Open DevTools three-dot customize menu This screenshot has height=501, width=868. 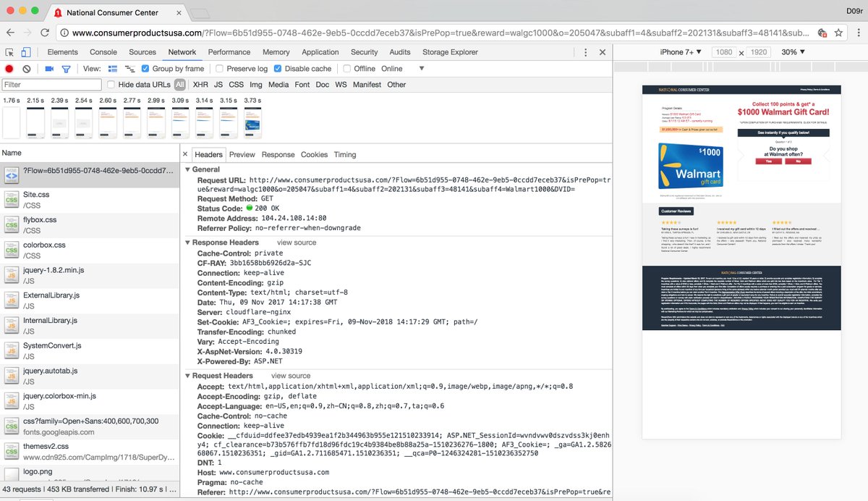coord(584,52)
